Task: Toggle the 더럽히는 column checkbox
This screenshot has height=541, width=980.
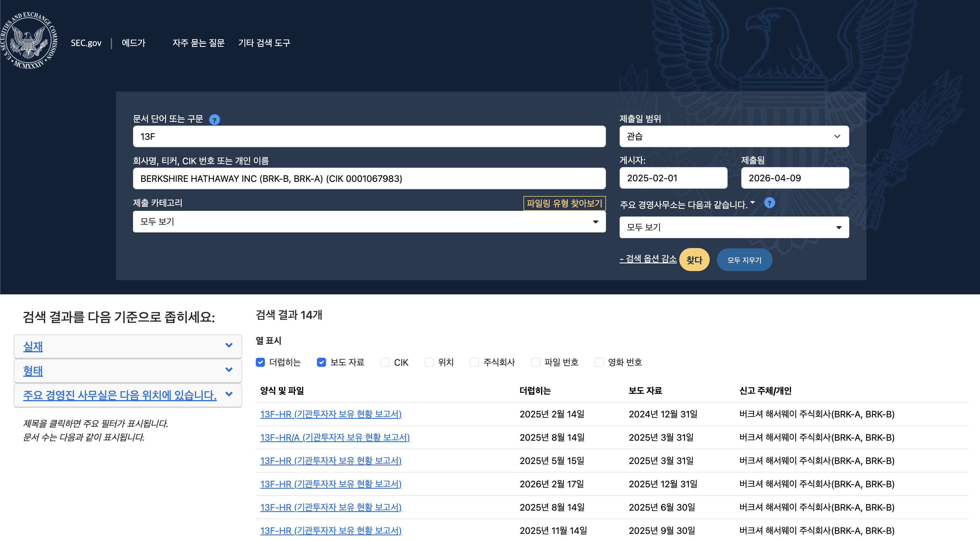Action: 260,362
